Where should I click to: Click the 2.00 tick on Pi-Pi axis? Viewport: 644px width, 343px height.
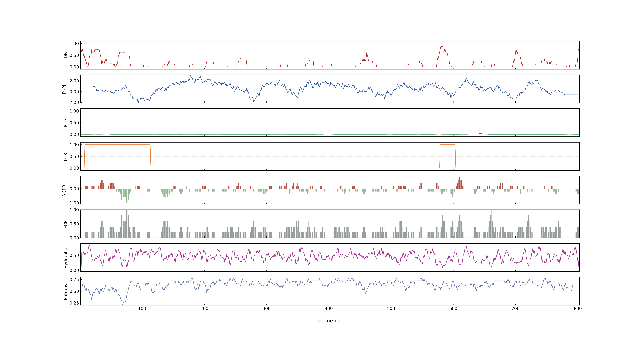click(x=74, y=81)
